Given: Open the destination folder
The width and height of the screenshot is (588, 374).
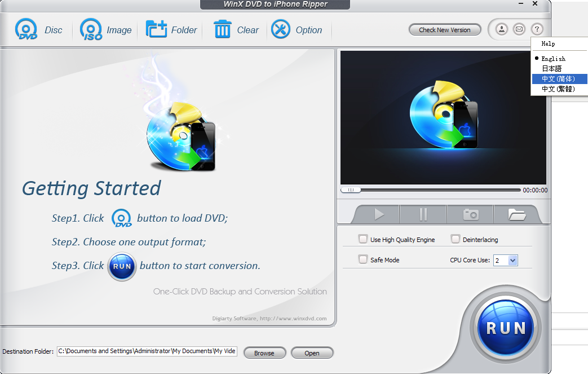Looking at the screenshot, I should [x=312, y=353].
